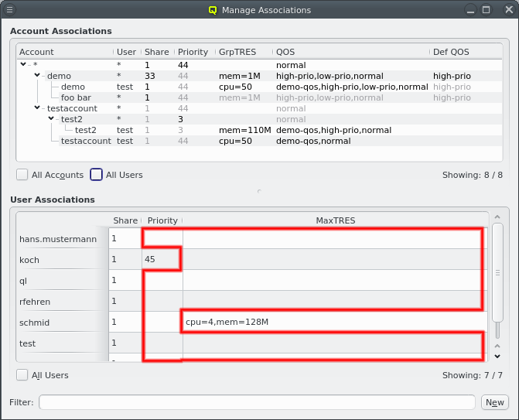Click the mem=1M GrpTRES value of demo
Viewport: 519px width, 420px height.
point(240,76)
